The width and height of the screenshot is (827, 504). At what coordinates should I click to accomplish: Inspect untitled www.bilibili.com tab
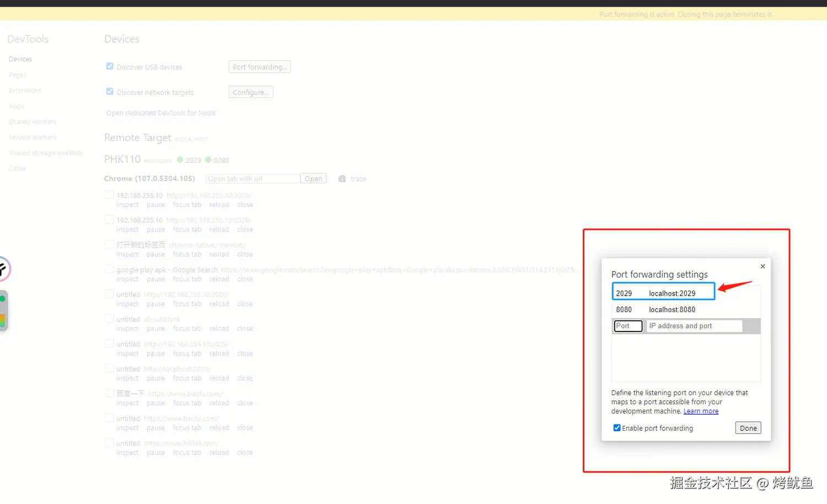tap(127, 453)
